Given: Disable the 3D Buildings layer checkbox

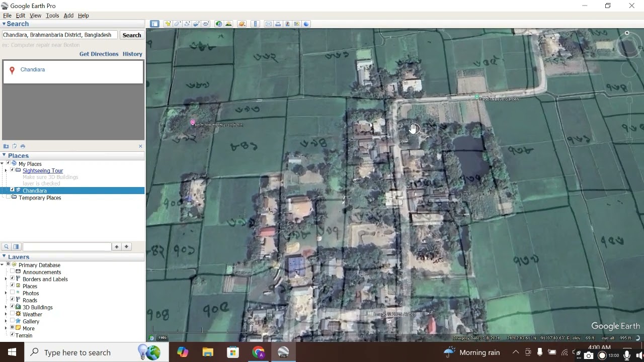Looking at the screenshot, I should point(13,307).
